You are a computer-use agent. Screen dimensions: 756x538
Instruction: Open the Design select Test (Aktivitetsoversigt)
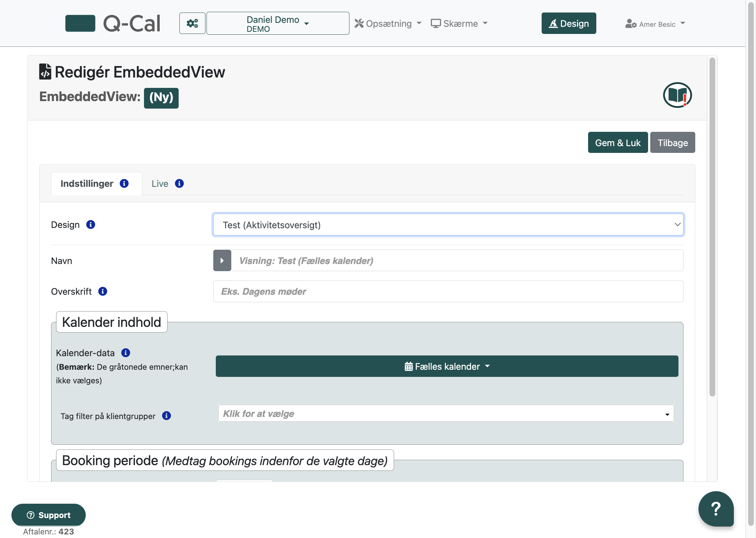(448, 225)
